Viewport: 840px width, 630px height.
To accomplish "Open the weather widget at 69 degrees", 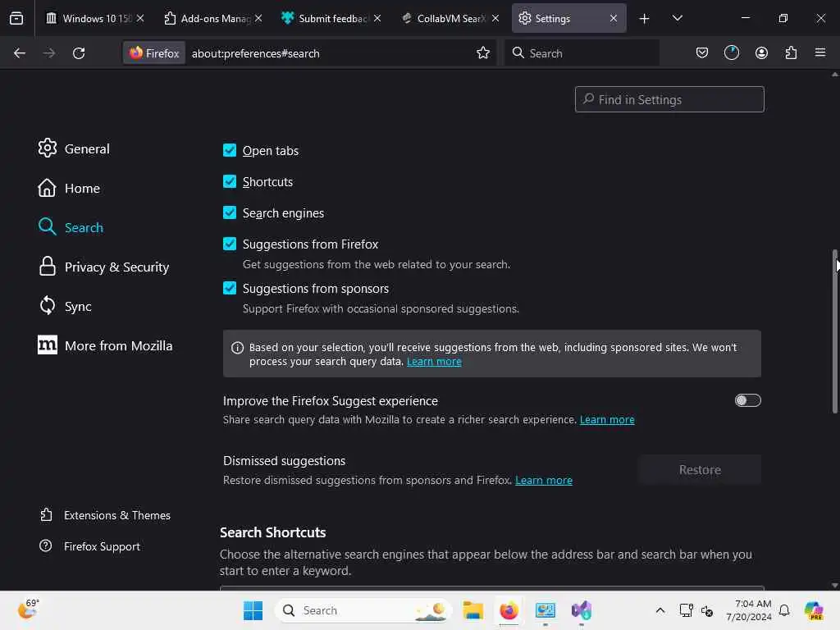I will 28,609.
